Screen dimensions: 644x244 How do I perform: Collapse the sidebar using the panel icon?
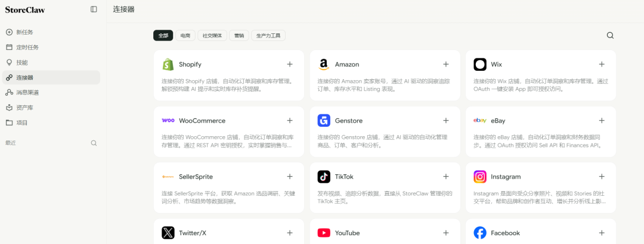(x=94, y=10)
